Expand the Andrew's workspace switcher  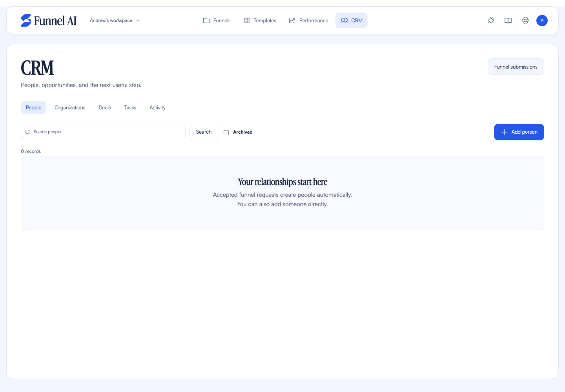click(115, 20)
